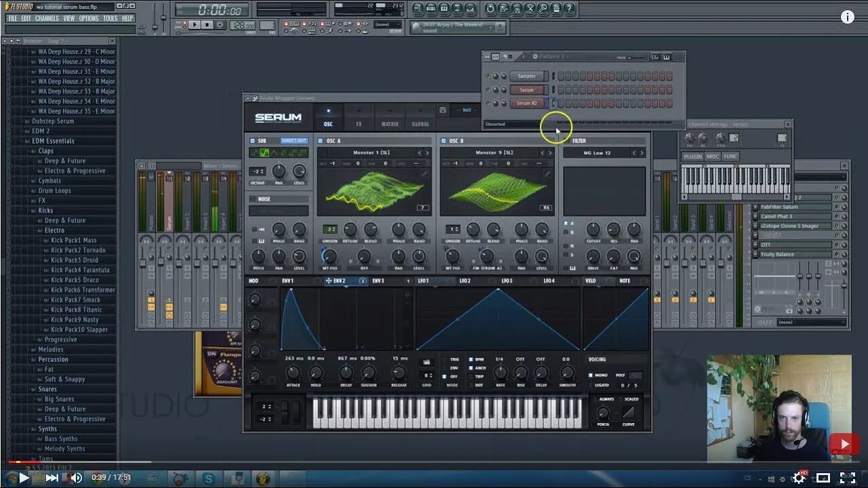Click the FL Studio transport record button
Screen dimensions: 868x488
tap(220, 24)
